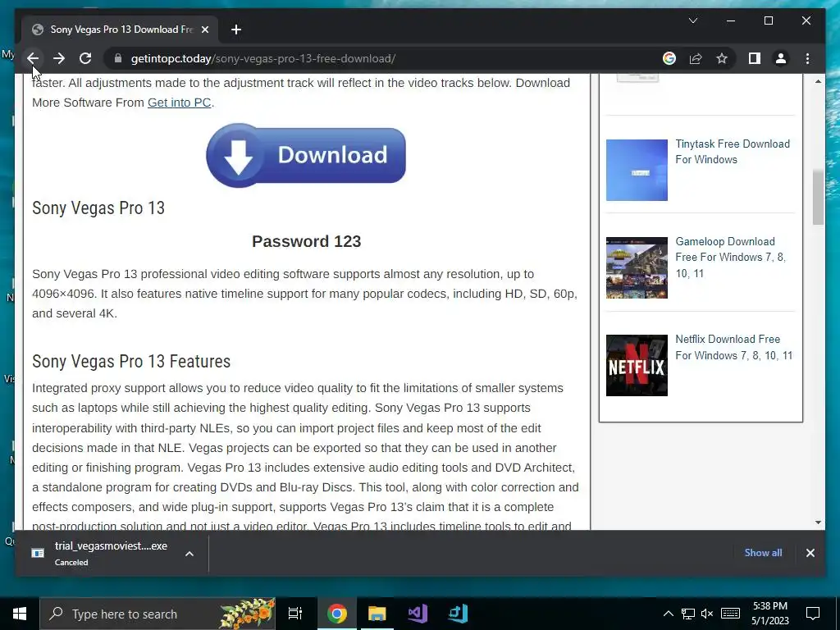The image size is (840, 630).
Task: Click the scrollbar up arrow
Action: (x=818, y=81)
